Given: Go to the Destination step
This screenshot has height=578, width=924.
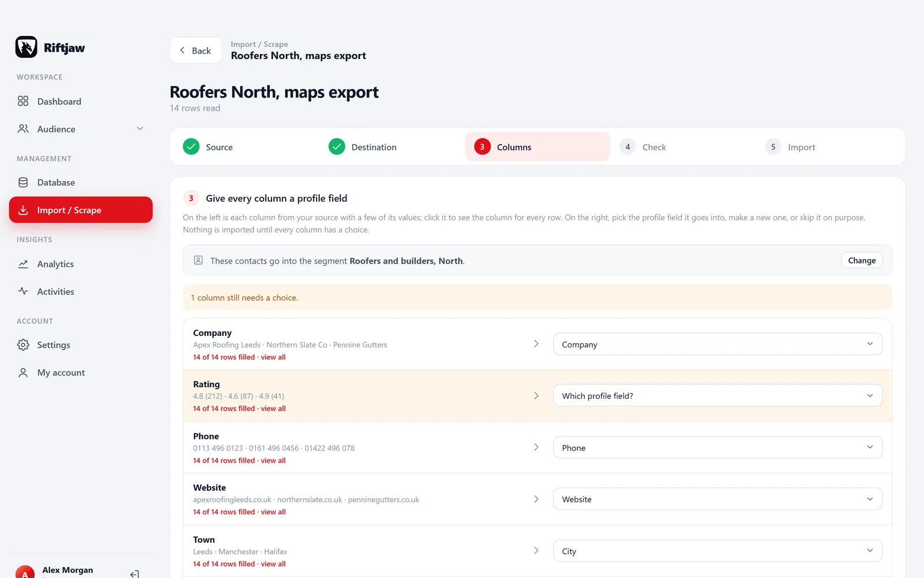Looking at the screenshot, I should tap(392, 147).
